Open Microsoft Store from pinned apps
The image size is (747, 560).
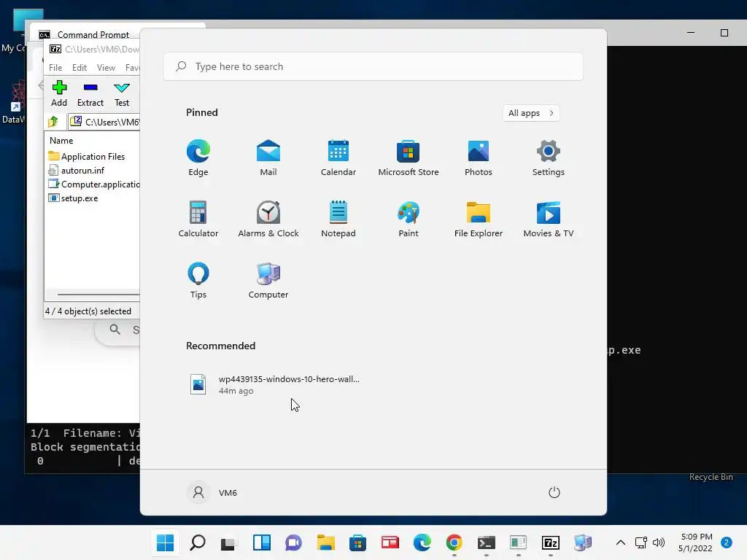coord(409,157)
